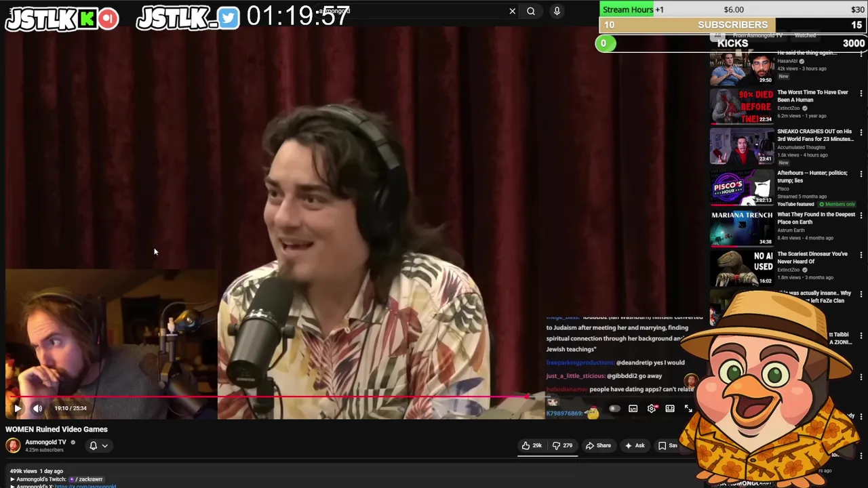Image resolution: width=868 pixels, height=488 pixels.
Task: Click the '19:10 / 25:34' time display
Action: click(x=71, y=408)
